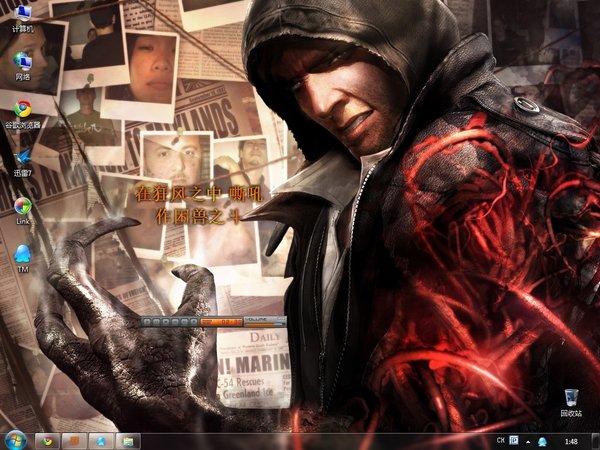
Task: Click the Windows Start orb
Action: [x=15, y=441]
